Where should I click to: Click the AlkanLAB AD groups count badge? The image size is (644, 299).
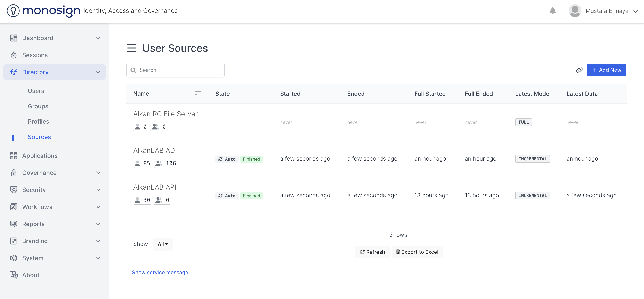pyautogui.click(x=165, y=163)
